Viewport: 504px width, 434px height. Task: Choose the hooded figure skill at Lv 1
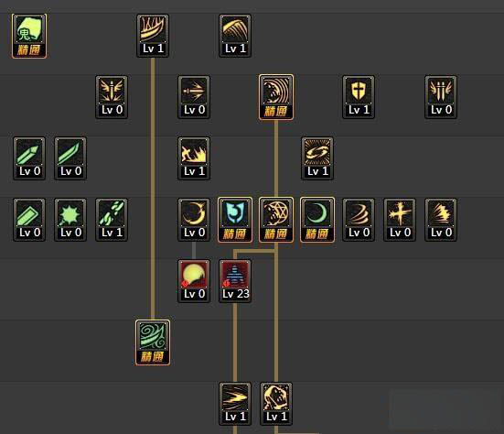[x=276, y=404]
